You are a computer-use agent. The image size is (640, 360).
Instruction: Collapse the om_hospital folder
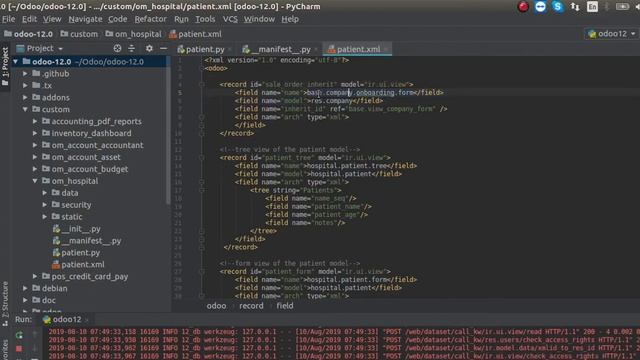35,181
